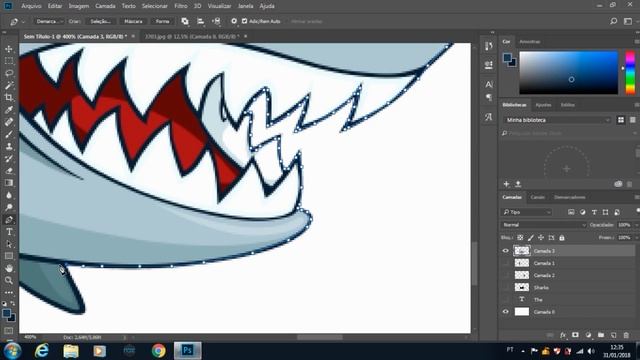
Task: Open the Arquivo menu
Action: (x=31, y=6)
